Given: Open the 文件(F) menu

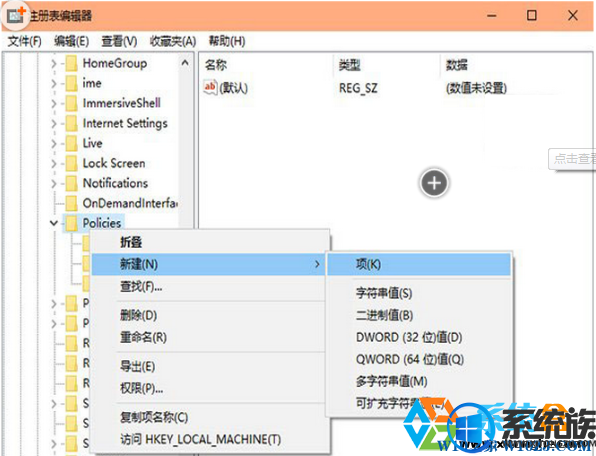Looking at the screenshot, I should pos(25,41).
